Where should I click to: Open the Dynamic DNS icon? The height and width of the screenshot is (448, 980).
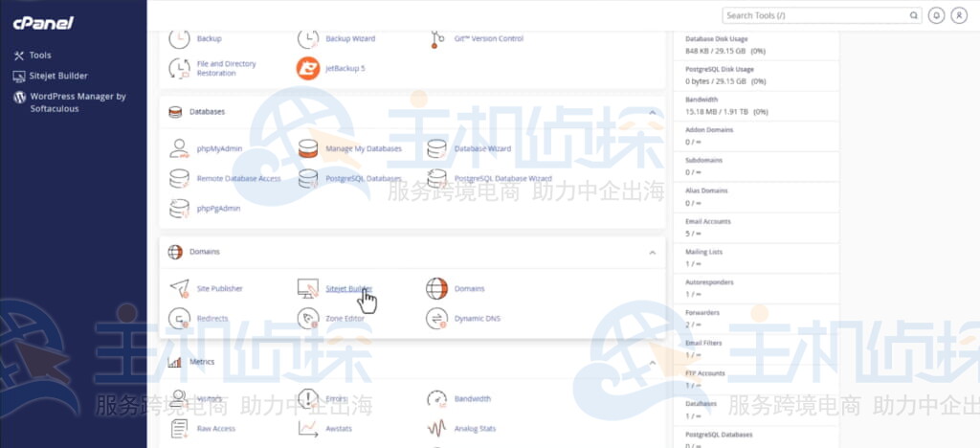click(436, 319)
